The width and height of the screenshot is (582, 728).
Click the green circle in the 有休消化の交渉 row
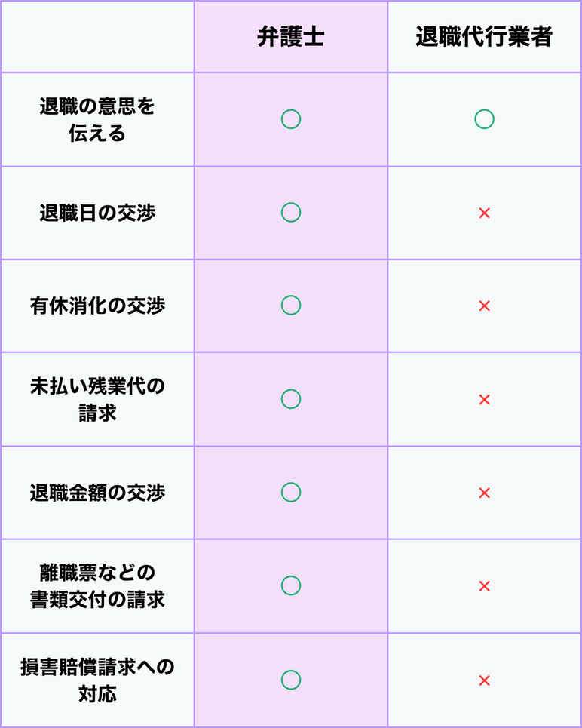click(x=291, y=306)
